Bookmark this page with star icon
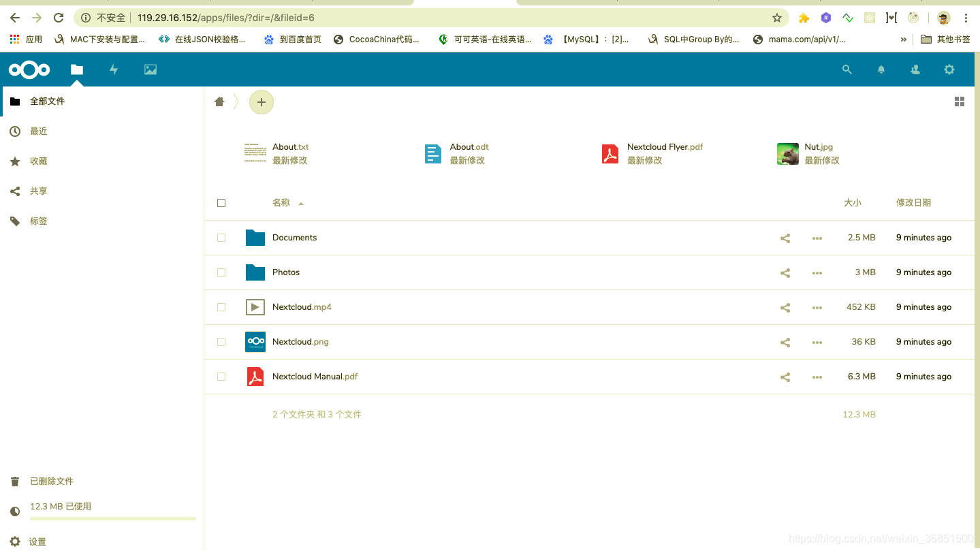This screenshot has height=551, width=980. tap(777, 18)
